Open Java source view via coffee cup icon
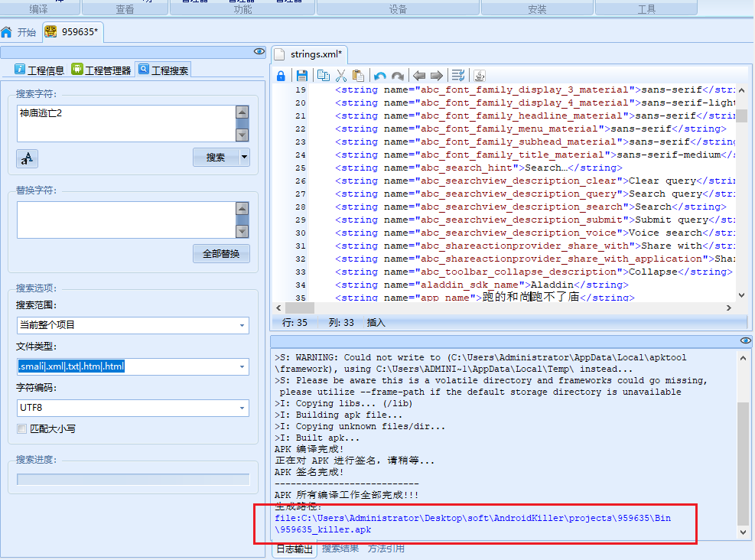The width and height of the screenshot is (755, 560). click(x=480, y=76)
